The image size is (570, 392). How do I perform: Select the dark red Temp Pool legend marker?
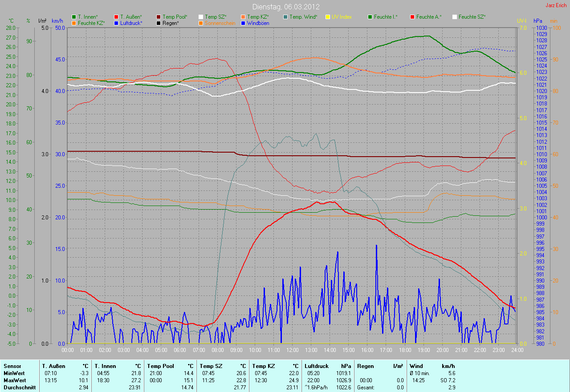tap(159, 17)
